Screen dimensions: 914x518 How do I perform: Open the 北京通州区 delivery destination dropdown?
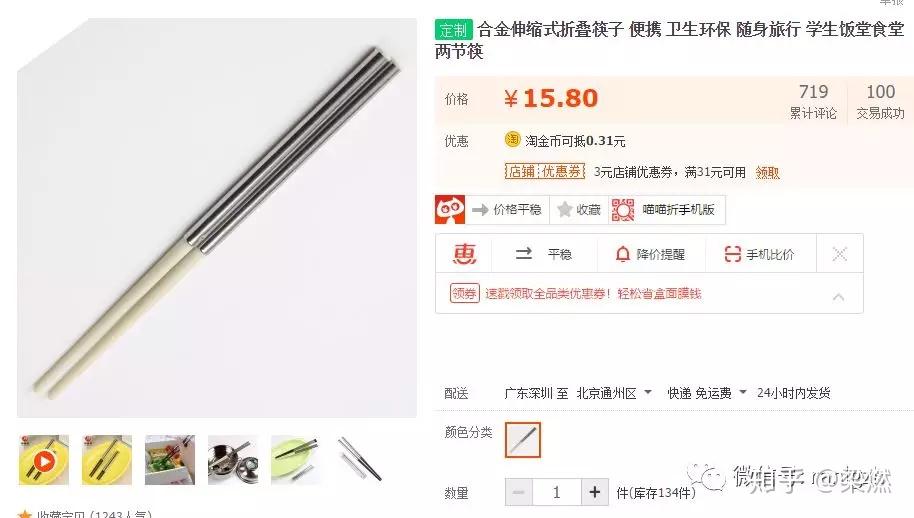pos(614,393)
